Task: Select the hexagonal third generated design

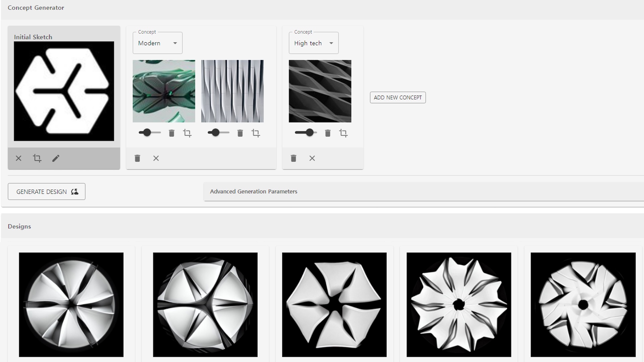Action: tap(334, 304)
